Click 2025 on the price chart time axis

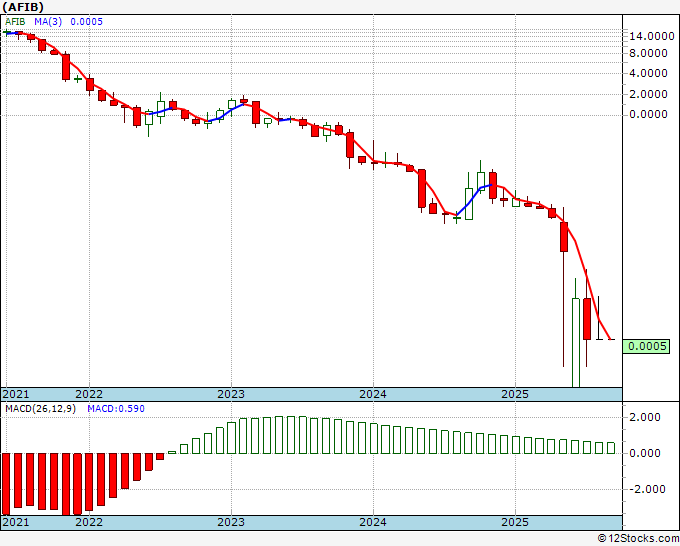[515, 394]
